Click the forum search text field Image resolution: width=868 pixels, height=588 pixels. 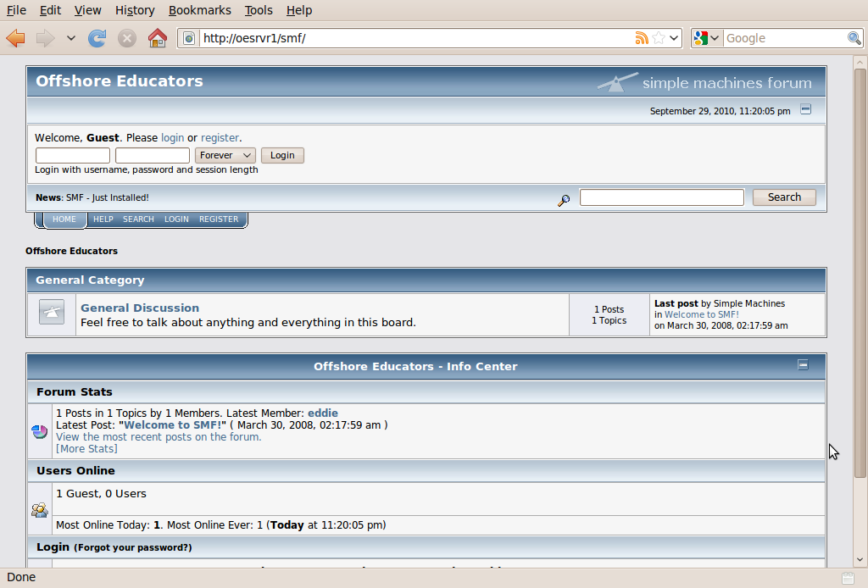tap(661, 197)
